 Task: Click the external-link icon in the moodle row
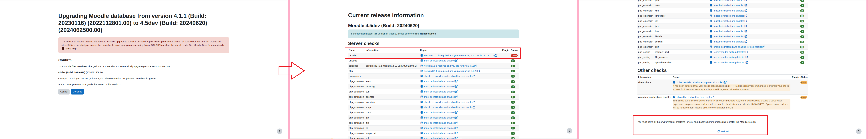[496, 56]
